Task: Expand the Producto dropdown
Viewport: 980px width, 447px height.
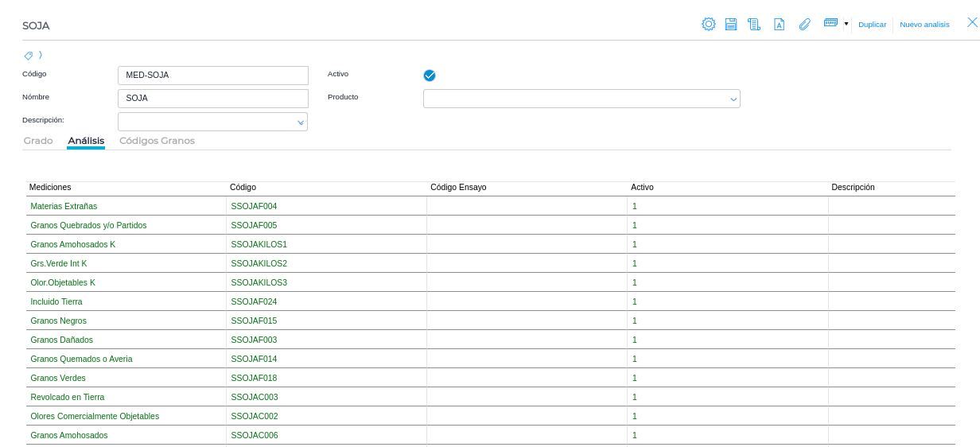Action: (x=733, y=99)
